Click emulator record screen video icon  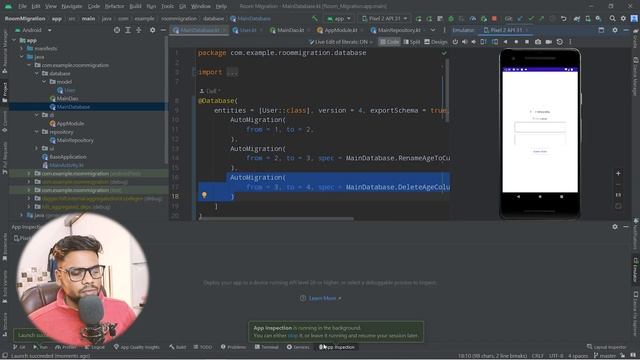pos(549,42)
